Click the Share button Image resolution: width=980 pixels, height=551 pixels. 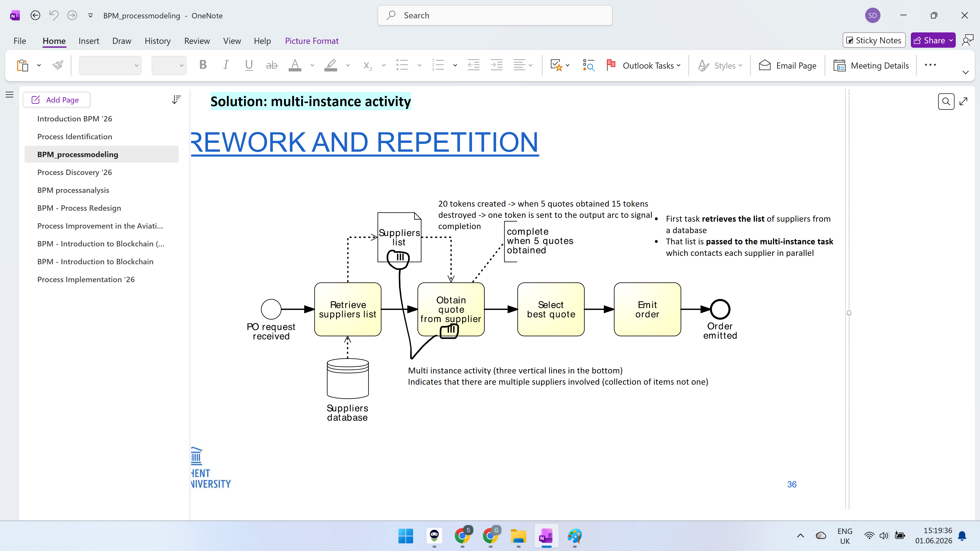tap(929, 40)
